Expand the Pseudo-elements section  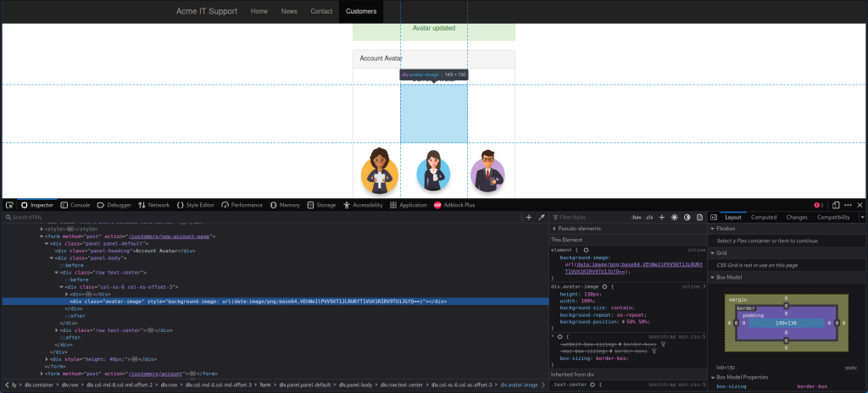point(579,229)
